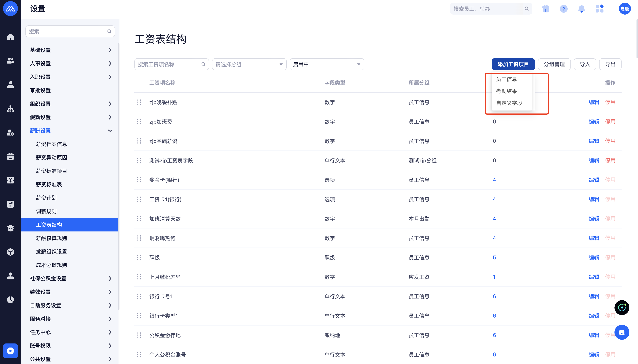Click the search icon in top search box
The width and height of the screenshot is (638, 364).
point(527,9)
